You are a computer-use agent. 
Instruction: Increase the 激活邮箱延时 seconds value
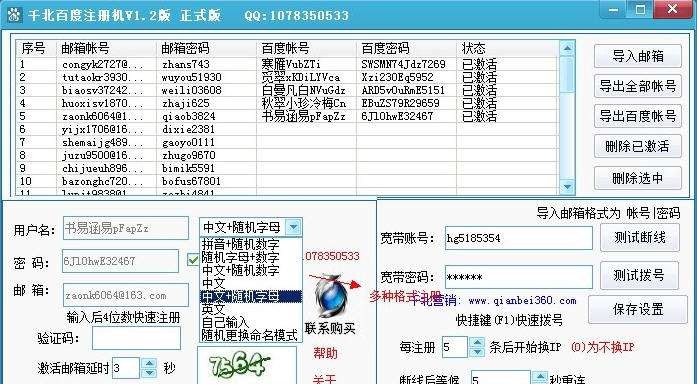(x=149, y=363)
